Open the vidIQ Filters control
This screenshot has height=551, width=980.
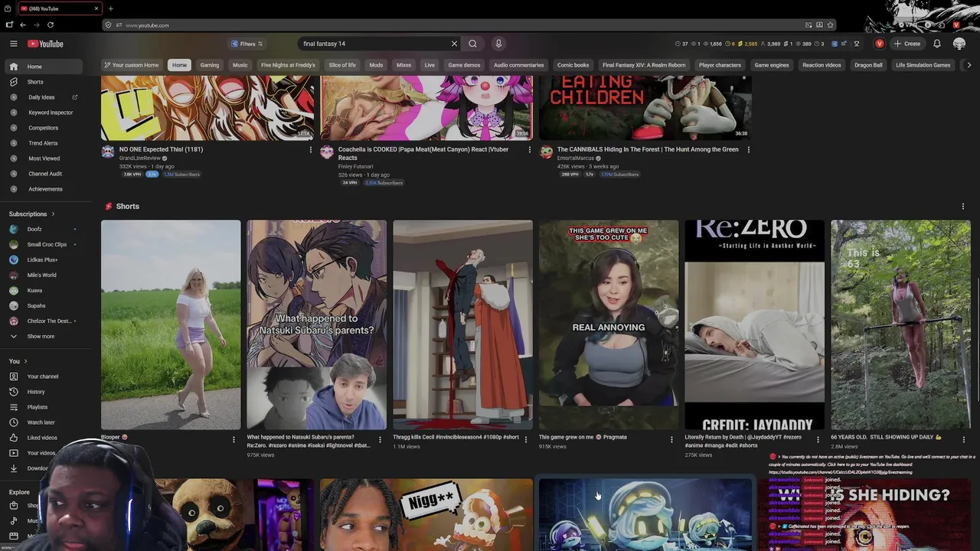[x=247, y=44]
